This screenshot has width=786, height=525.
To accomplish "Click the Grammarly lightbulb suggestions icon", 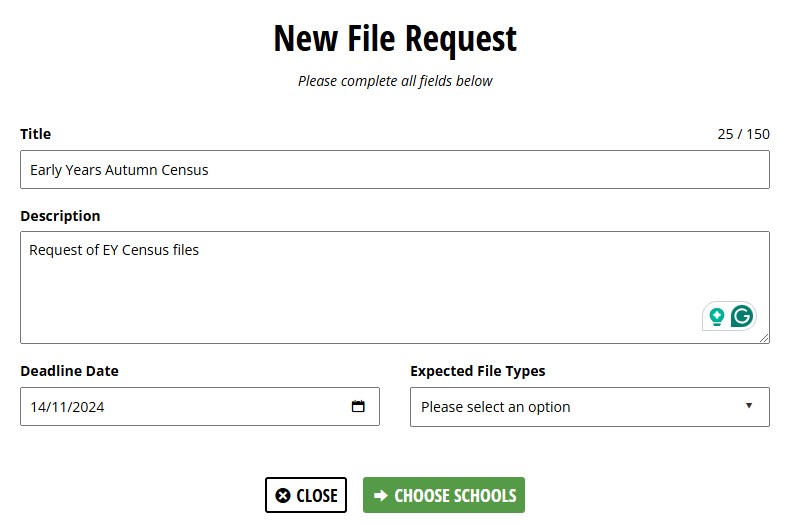I will [x=717, y=317].
